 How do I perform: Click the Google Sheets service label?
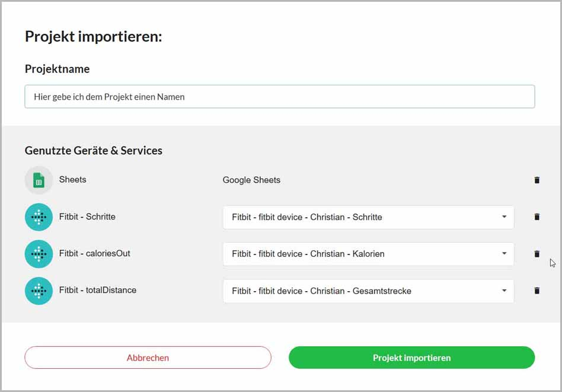pos(251,180)
